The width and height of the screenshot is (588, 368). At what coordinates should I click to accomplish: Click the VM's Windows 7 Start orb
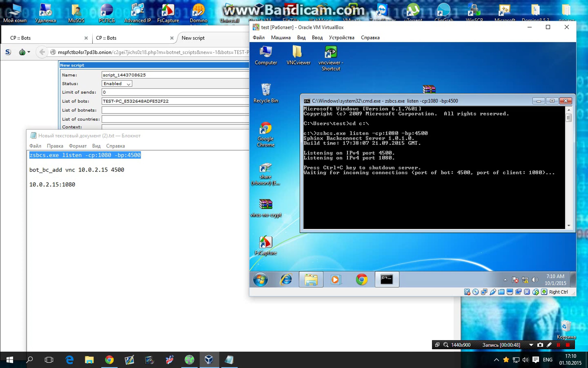[x=260, y=279]
